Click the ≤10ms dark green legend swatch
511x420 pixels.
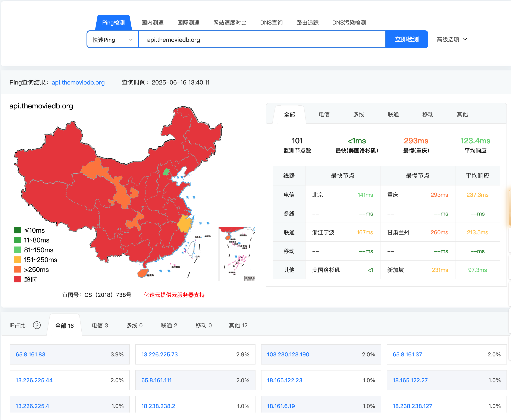[x=18, y=230]
